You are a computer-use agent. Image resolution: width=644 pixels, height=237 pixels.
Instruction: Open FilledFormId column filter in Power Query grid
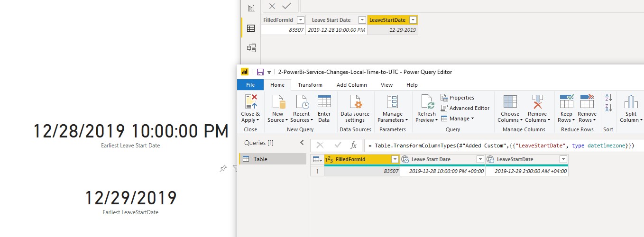click(x=395, y=159)
